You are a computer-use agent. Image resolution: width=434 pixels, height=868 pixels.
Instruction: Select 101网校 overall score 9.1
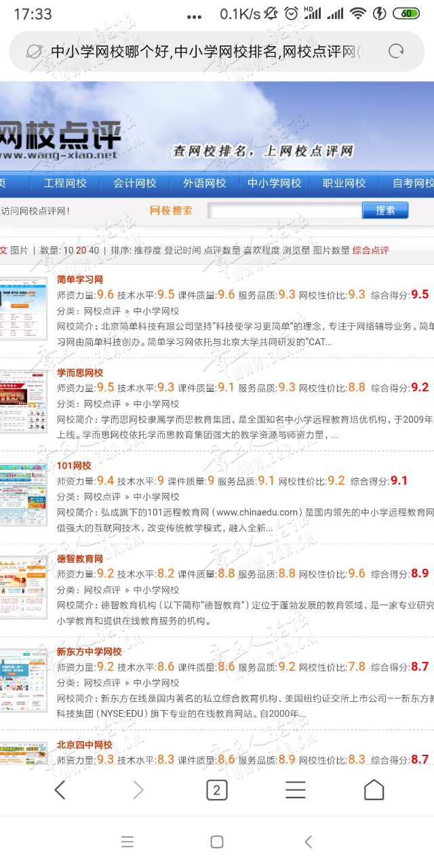[x=399, y=481]
